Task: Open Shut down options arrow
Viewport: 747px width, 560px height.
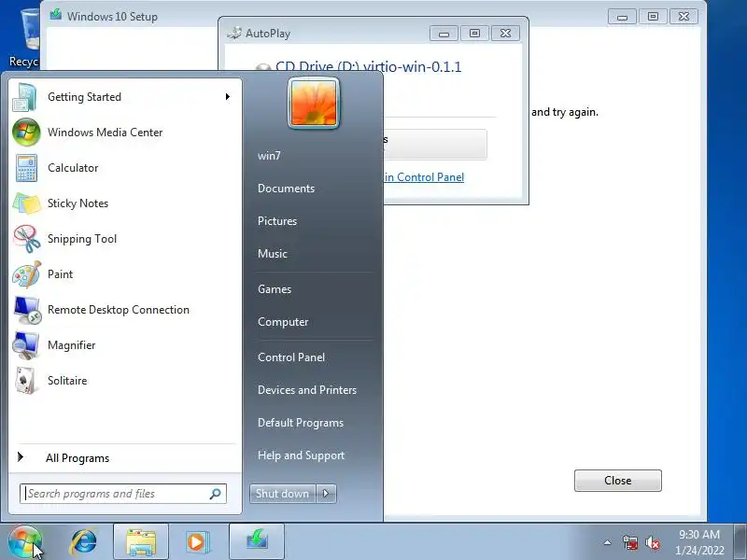Action: pos(326,494)
